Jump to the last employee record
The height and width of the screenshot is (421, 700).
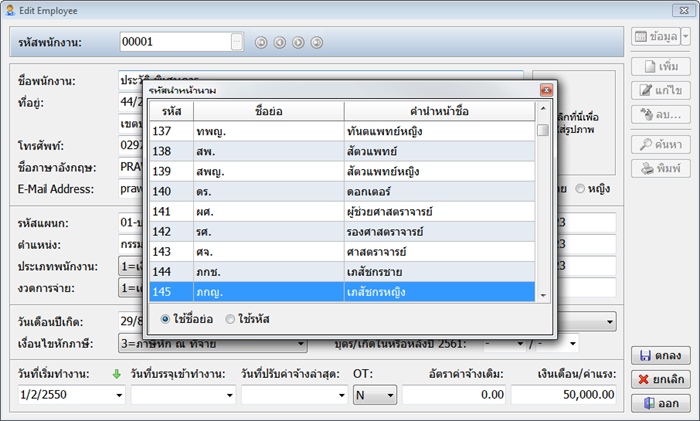[x=317, y=42]
